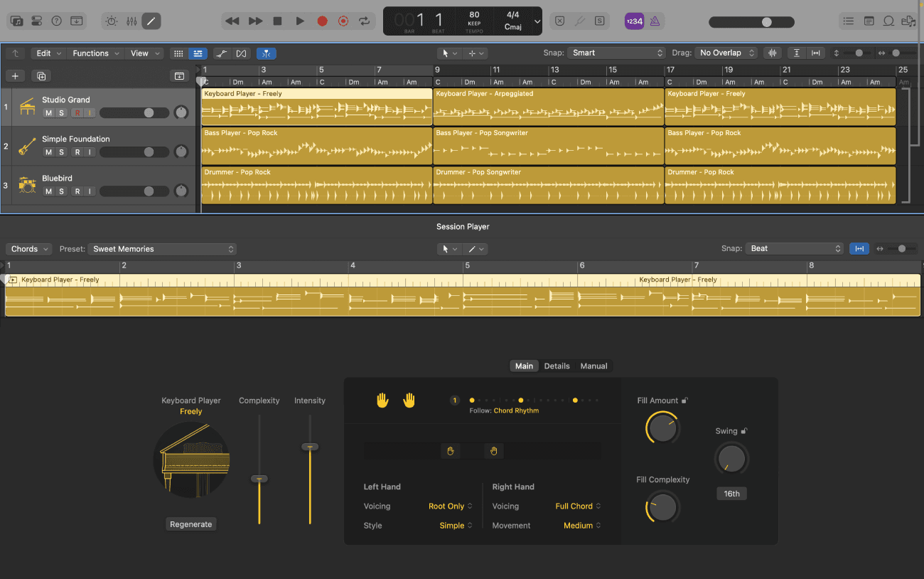Open the Session Player Snap Beat dropdown
Screen dimensions: 924x579
click(795, 248)
